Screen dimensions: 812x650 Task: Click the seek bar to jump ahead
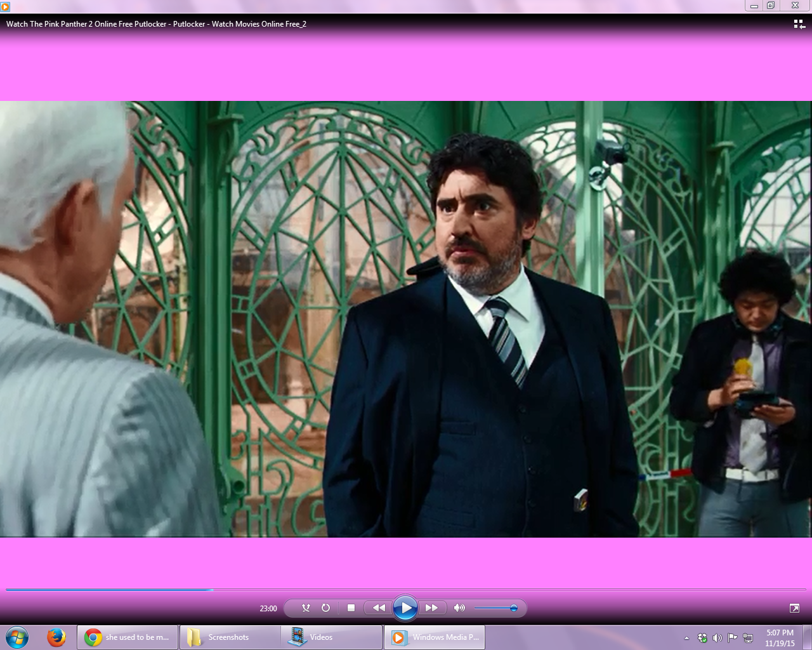point(406,590)
